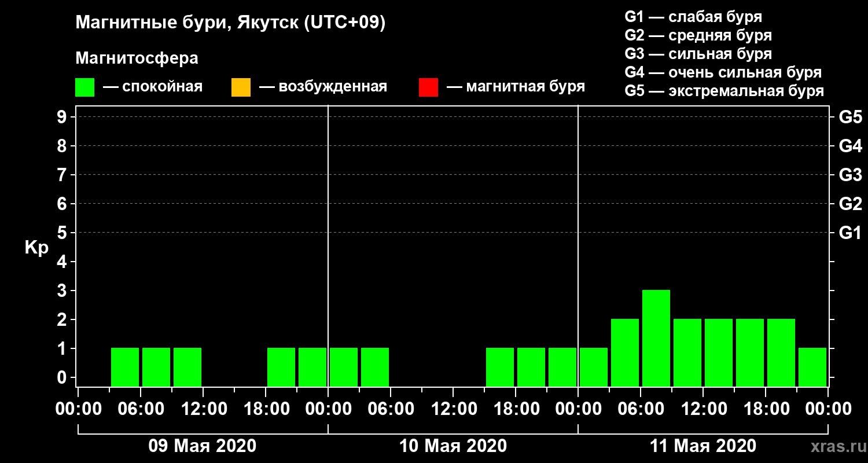
Task: Click the right axis label 'G5'
Action: click(x=850, y=117)
